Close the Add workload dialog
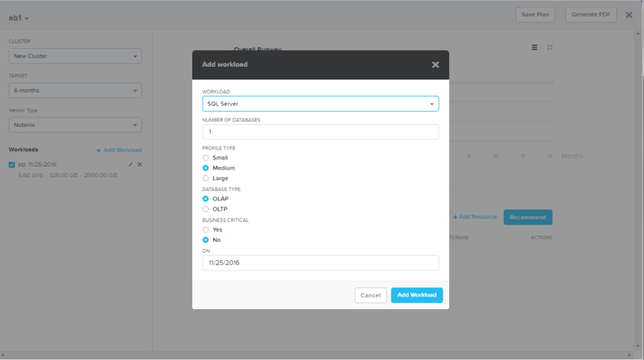 point(436,64)
